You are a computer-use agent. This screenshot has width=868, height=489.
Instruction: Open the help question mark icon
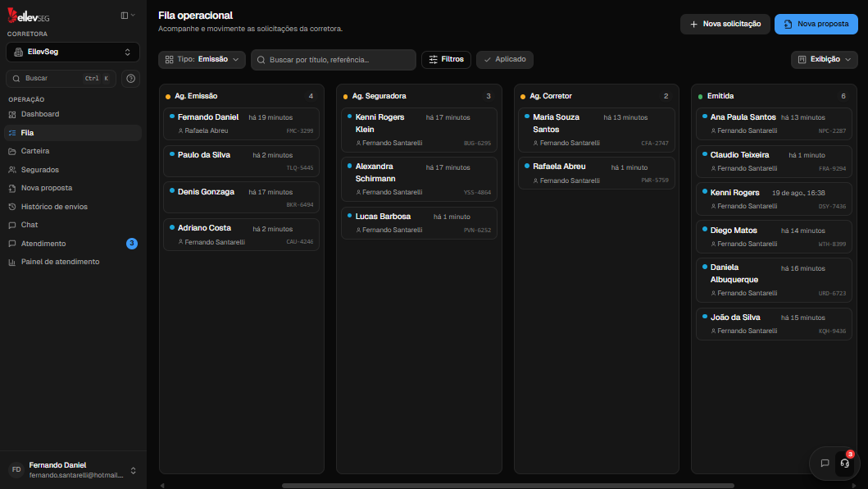[130, 79]
